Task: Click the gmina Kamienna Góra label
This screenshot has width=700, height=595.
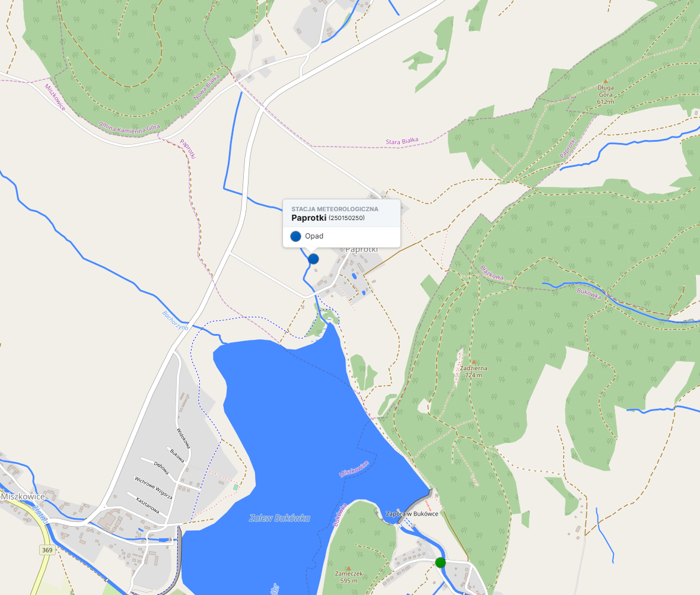Action: [129, 128]
